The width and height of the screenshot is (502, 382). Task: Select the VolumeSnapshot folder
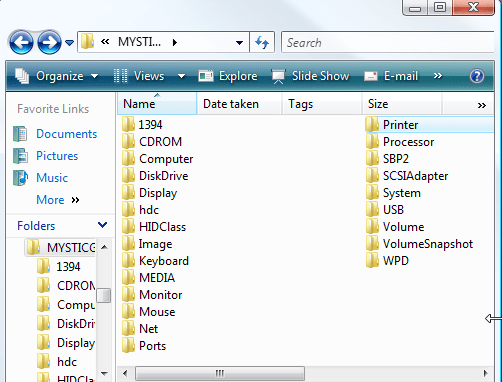pos(419,244)
